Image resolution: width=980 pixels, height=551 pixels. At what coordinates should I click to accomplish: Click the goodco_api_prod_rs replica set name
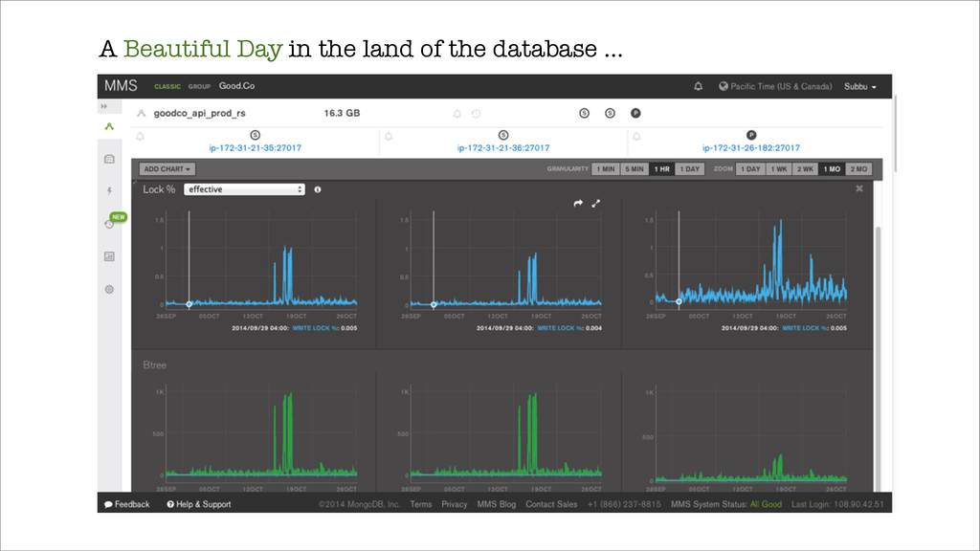click(x=199, y=113)
